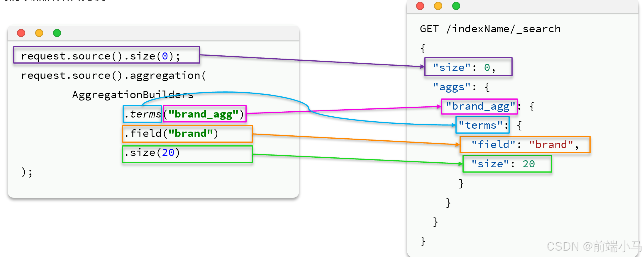Click the "aggs": { JSON line

pos(461,87)
